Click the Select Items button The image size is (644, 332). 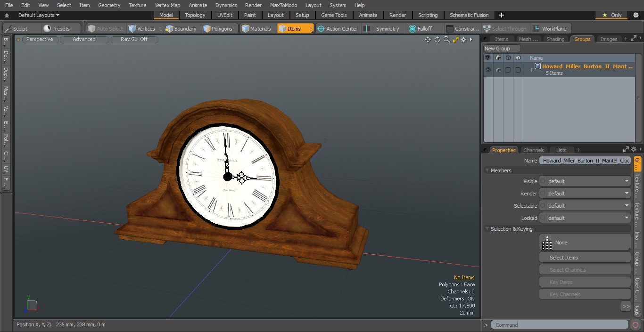click(x=585, y=258)
